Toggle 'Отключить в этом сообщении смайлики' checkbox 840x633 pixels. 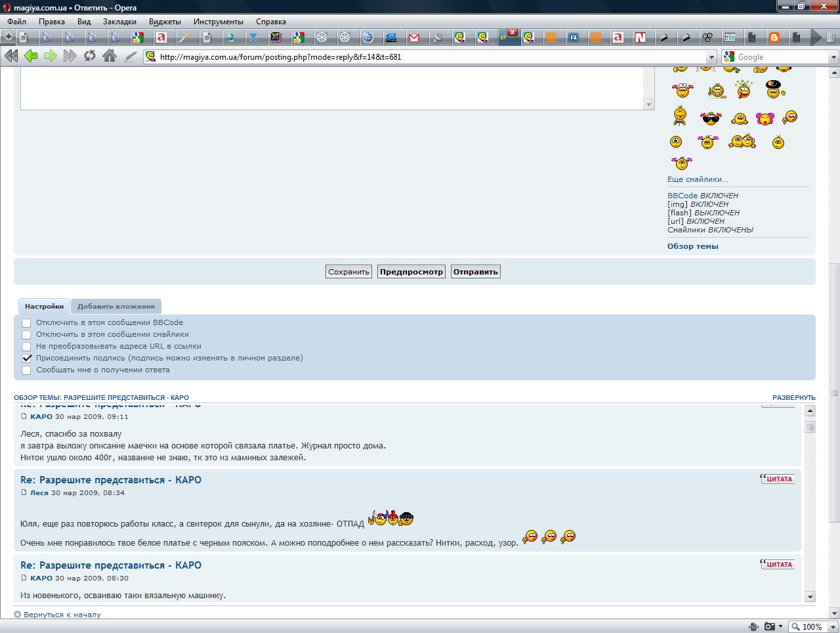coord(26,335)
